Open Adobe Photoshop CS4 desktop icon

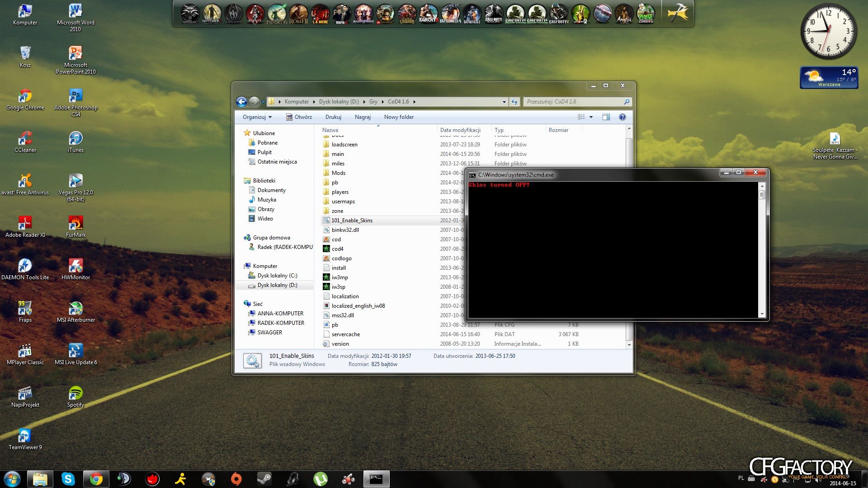pos(75,103)
